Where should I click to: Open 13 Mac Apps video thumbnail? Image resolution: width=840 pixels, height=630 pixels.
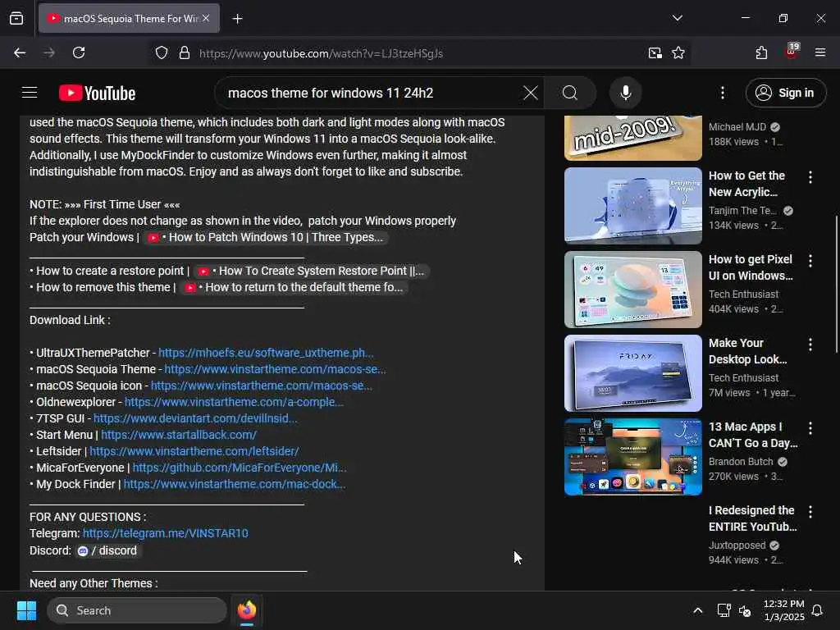(633, 457)
